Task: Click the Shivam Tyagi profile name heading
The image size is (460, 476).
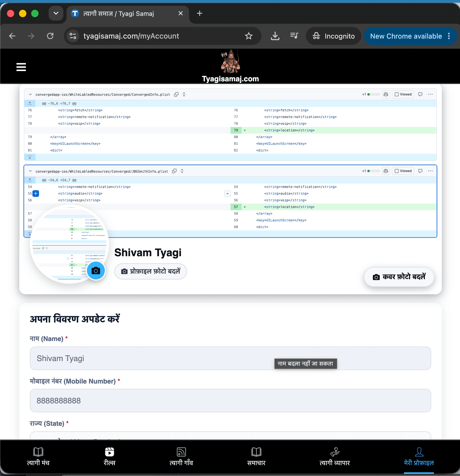Action: tap(148, 253)
